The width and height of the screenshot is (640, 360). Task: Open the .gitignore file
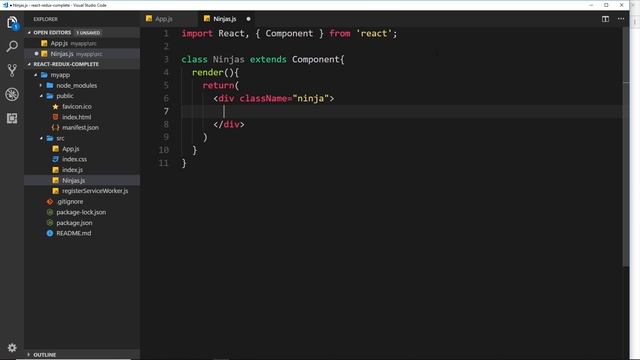click(70, 202)
